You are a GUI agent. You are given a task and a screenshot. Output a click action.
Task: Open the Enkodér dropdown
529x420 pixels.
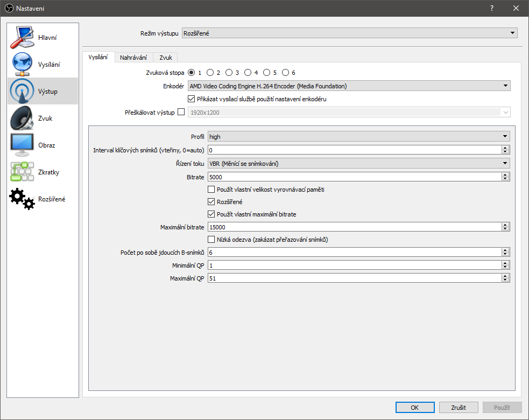(x=349, y=86)
